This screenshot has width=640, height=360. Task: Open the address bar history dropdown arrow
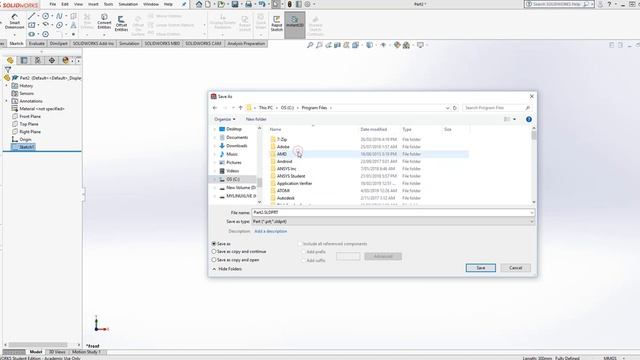point(447,108)
